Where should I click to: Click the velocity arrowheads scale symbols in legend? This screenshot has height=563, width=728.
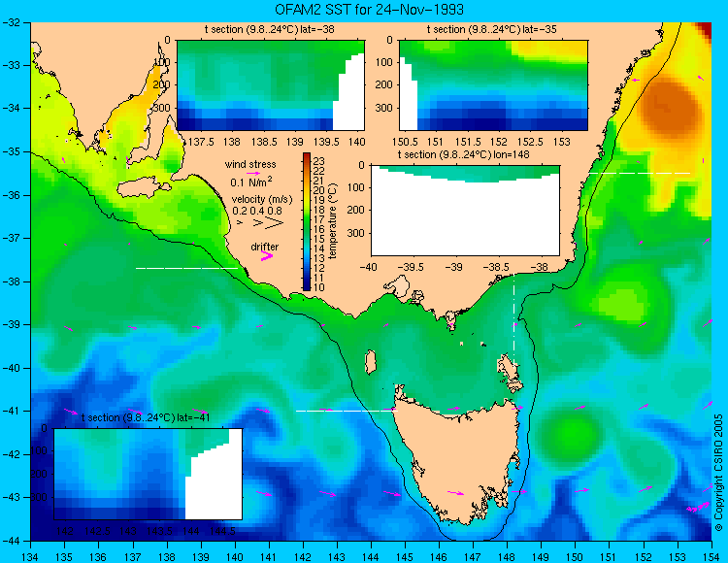(261, 223)
